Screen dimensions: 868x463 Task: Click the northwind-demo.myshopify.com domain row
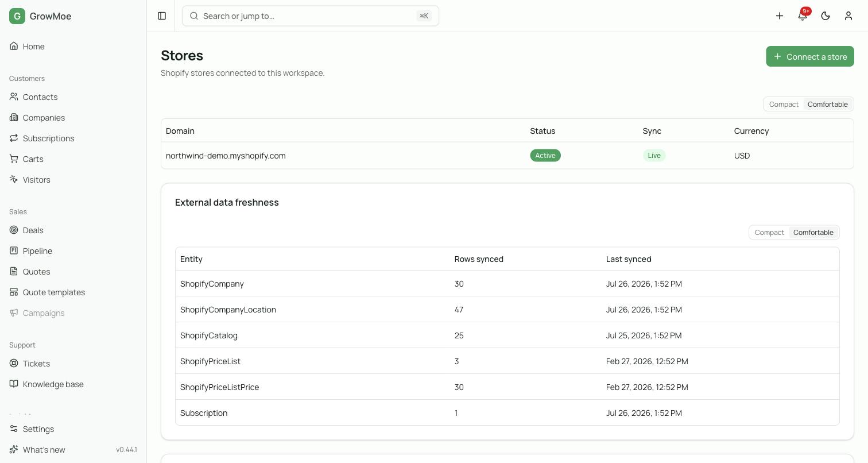pyautogui.click(x=507, y=156)
